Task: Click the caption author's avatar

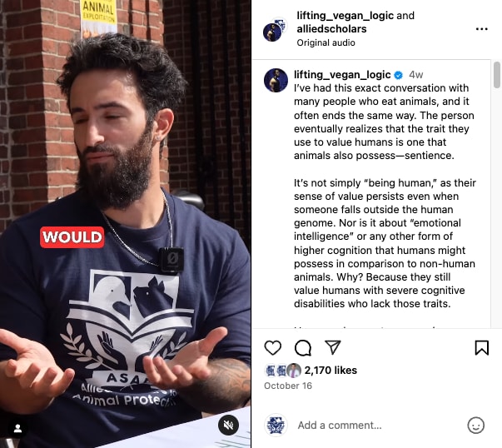Action: (276, 80)
